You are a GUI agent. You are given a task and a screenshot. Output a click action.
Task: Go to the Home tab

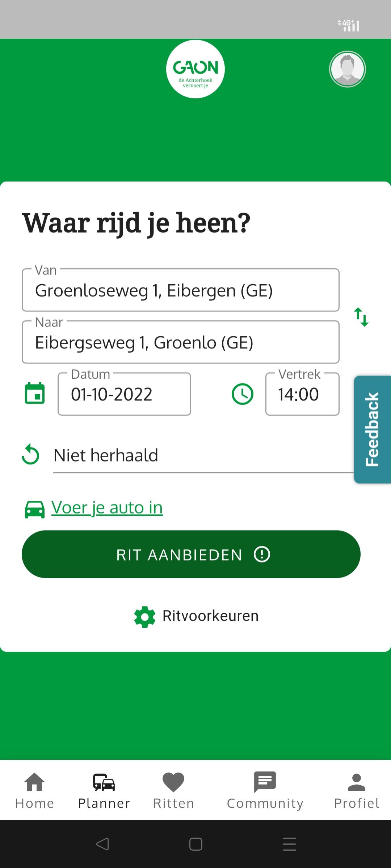click(34, 790)
